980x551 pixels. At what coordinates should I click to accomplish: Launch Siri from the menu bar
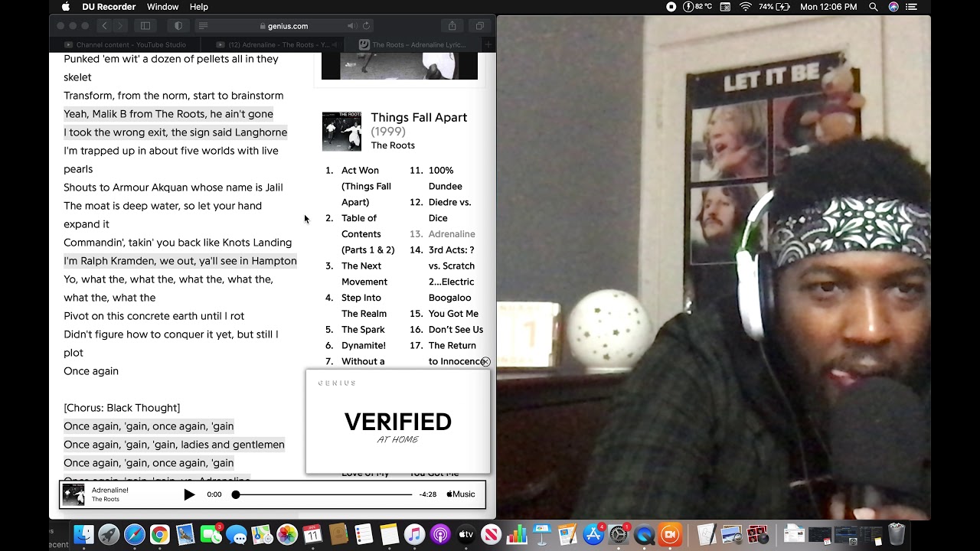coord(893,7)
